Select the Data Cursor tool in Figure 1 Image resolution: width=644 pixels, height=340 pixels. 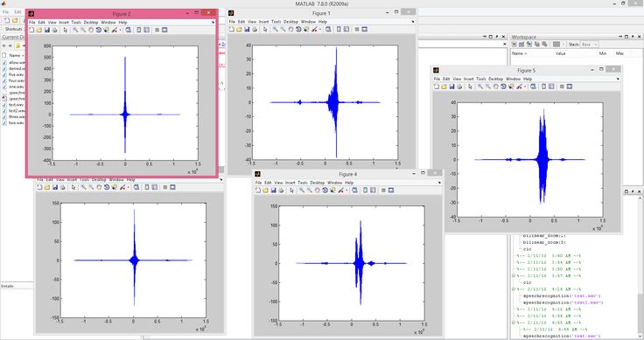point(306,30)
